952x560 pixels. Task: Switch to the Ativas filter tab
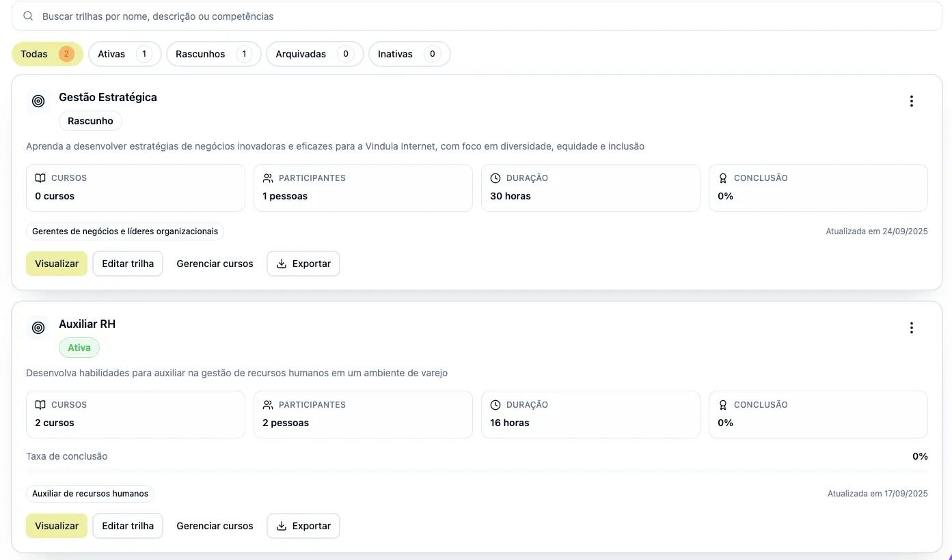coord(124,54)
